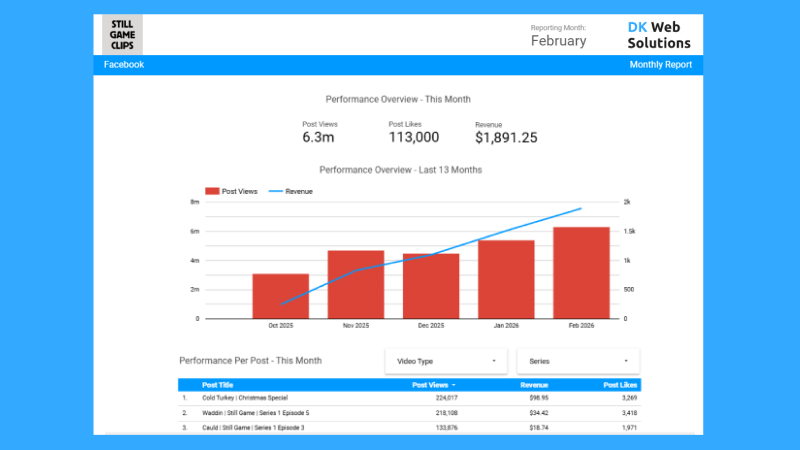Open the Series filter dropdown
Screen dimensions: 800x450
578,361
